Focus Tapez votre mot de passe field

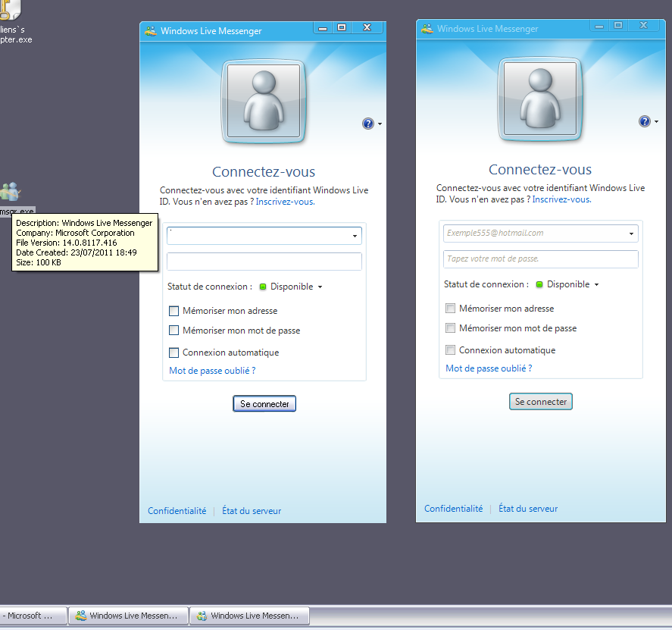[541, 259]
